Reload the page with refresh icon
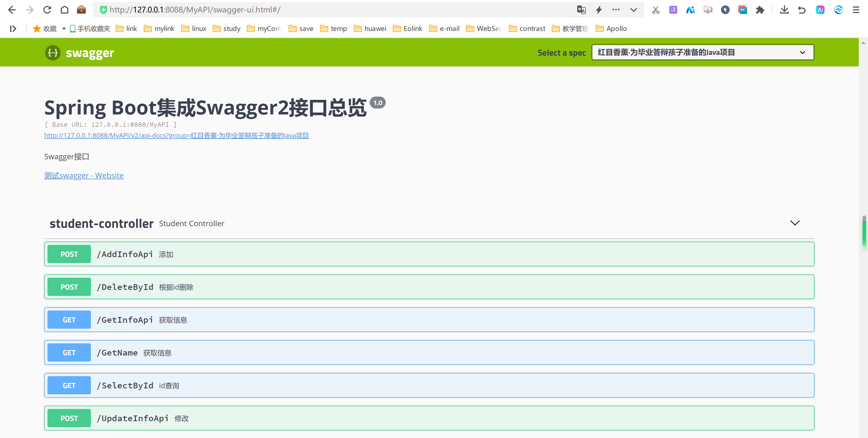868x438 pixels. click(x=47, y=10)
